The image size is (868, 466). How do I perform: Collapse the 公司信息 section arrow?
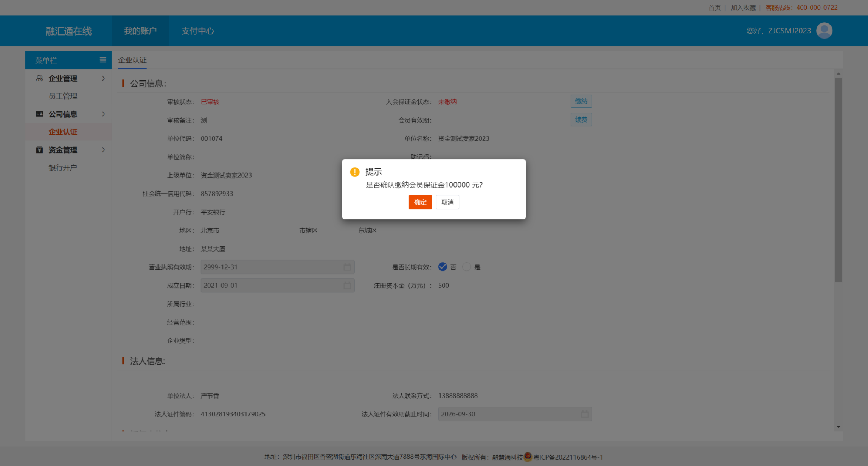click(103, 114)
